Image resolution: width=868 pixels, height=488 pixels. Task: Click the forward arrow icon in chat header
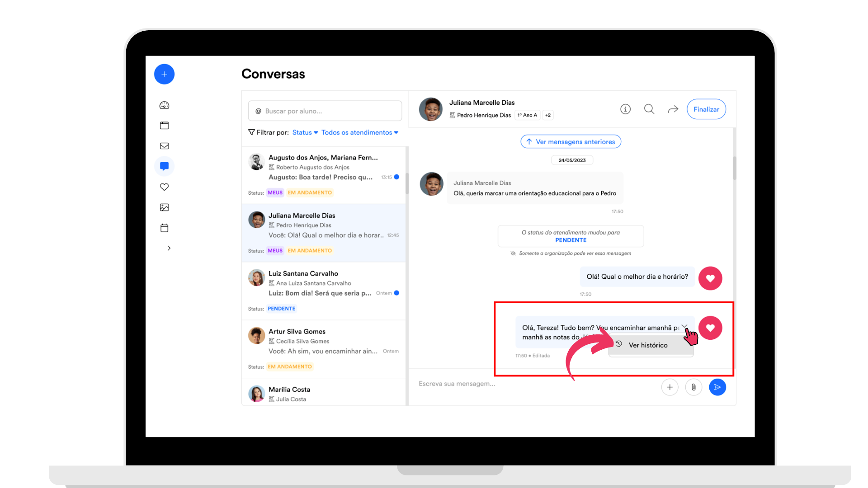pyautogui.click(x=673, y=109)
